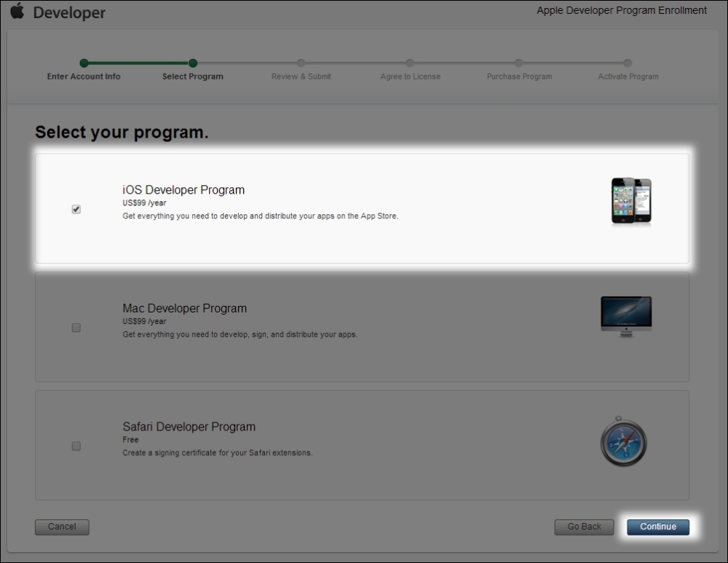Enable the Mac Developer Program checkbox
Screen dimensions: 728x563
point(76,328)
